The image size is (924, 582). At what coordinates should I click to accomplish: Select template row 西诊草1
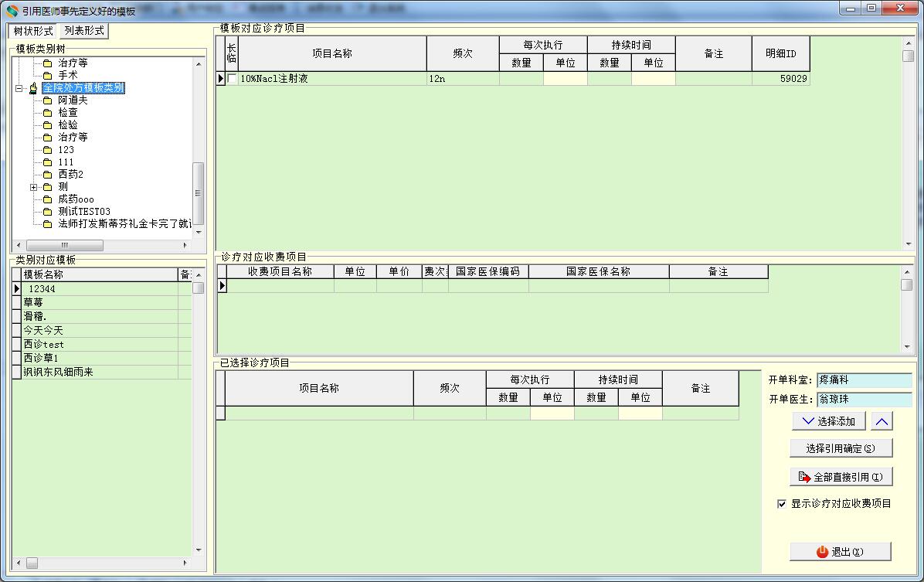(100, 358)
